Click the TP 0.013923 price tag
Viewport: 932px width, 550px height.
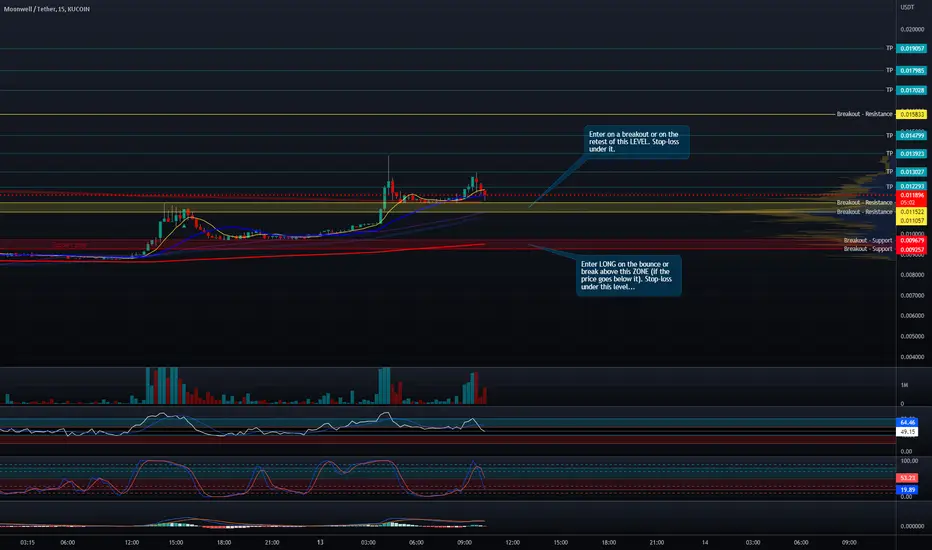pyautogui.click(x=911, y=154)
